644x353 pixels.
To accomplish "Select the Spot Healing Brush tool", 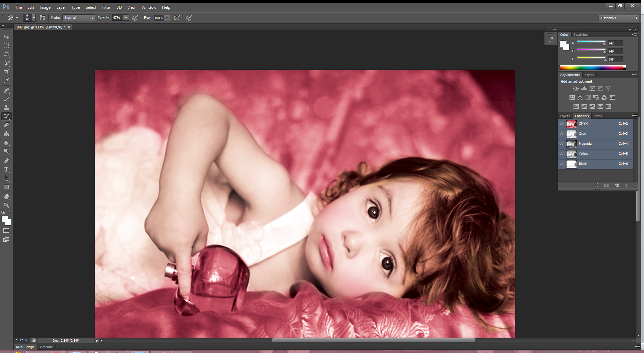I will coord(6,90).
